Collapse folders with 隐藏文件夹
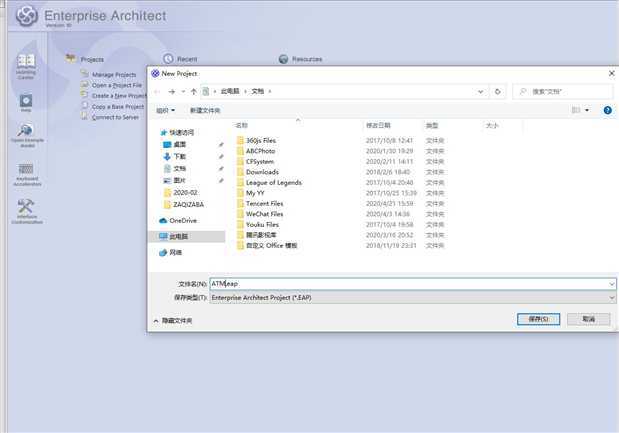The width and height of the screenshot is (619, 433). click(173, 321)
